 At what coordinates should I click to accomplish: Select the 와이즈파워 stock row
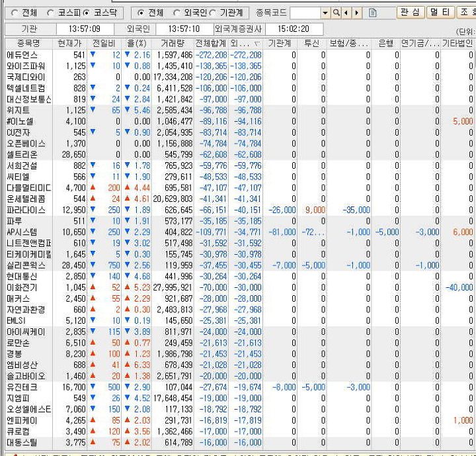(x=240, y=66)
